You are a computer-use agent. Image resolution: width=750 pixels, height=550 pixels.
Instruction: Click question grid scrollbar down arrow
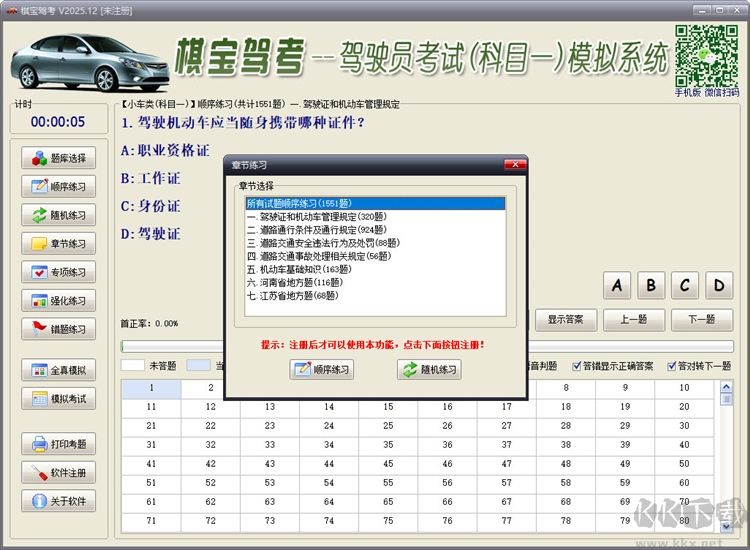coord(726,527)
